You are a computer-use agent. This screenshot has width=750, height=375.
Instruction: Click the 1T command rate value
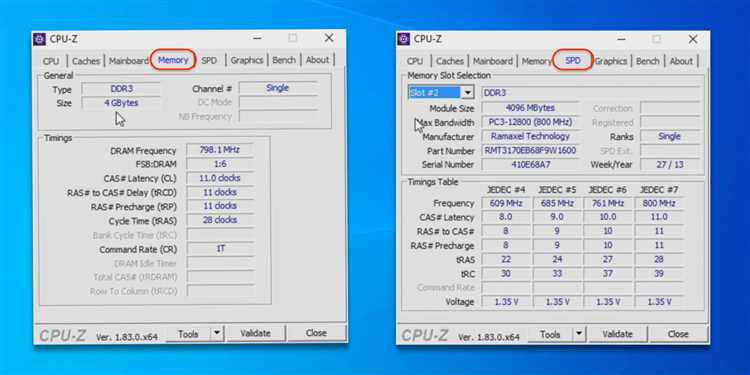point(220,249)
